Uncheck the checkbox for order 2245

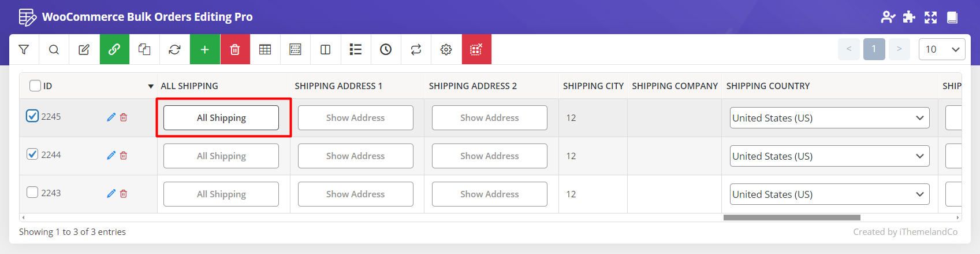click(32, 116)
